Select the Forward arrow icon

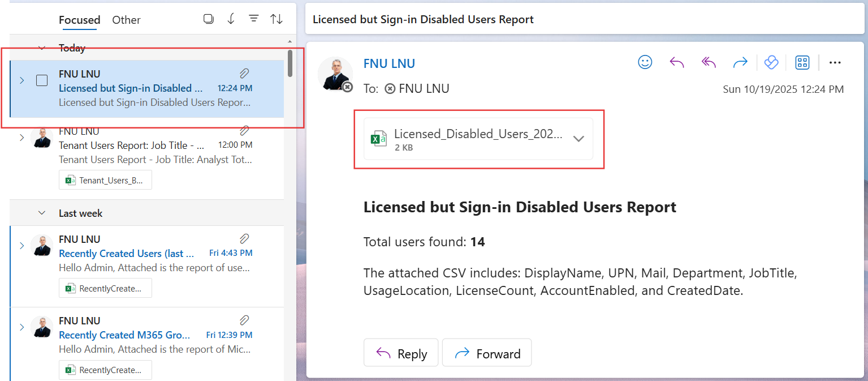(740, 62)
